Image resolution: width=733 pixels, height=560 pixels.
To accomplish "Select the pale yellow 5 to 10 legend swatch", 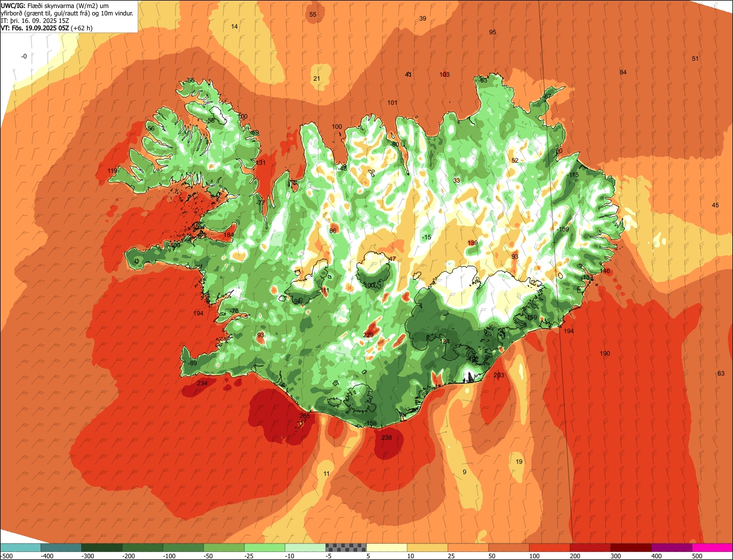I will [x=387, y=547].
